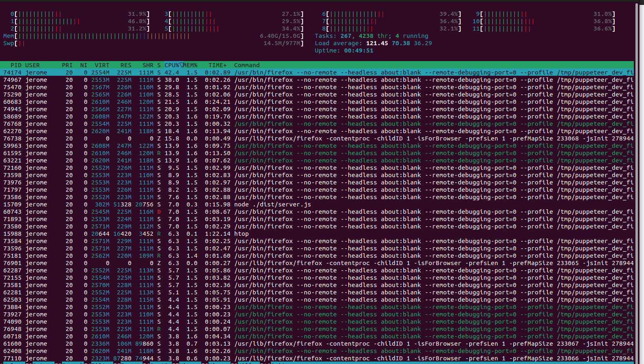Select process row with PID 76948

(317, 329)
